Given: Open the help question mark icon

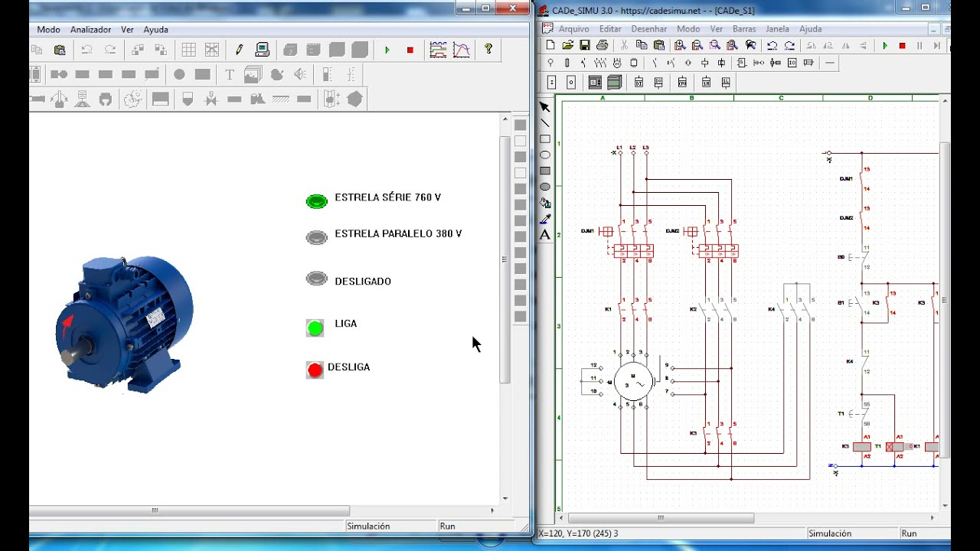Looking at the screenshot, I should pos(488,50).
